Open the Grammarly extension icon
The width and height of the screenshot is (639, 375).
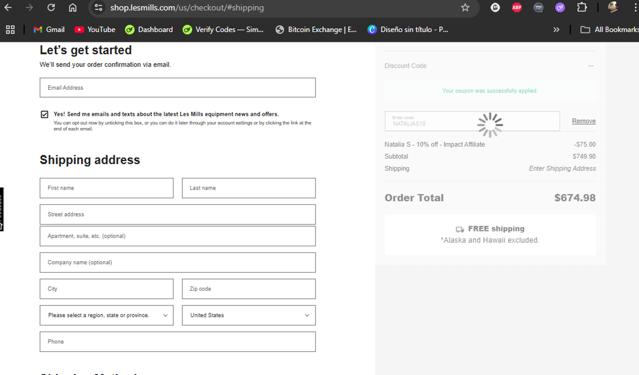pyautogui.click(x=495, y=7)
